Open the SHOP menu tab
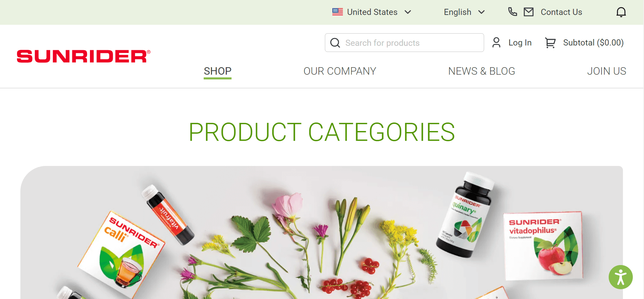This screenshot has height=299, width=644. pos(218,71)
